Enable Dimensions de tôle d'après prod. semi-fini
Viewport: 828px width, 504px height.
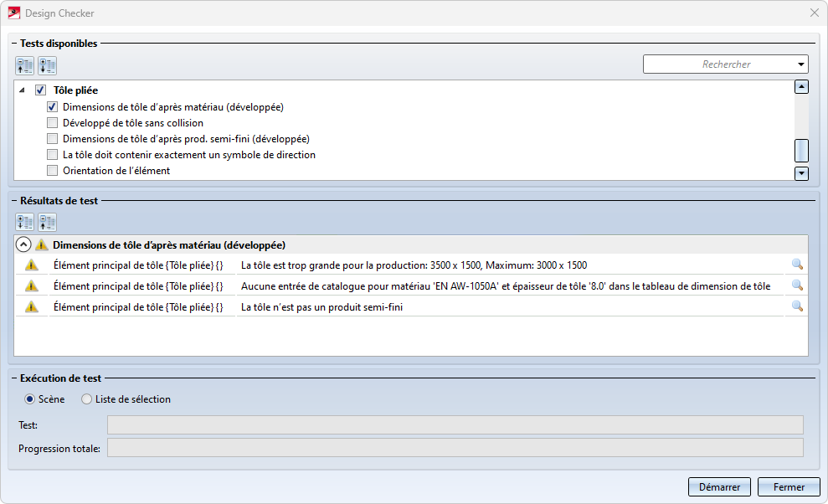(52, 139)
